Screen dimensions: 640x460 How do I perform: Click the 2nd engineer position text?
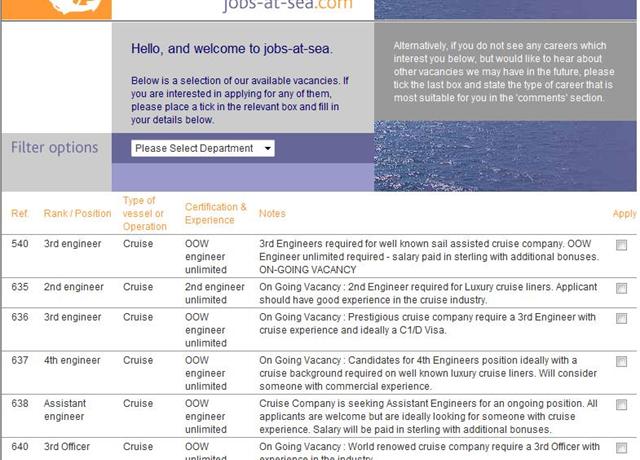click(x=74, y=287)
